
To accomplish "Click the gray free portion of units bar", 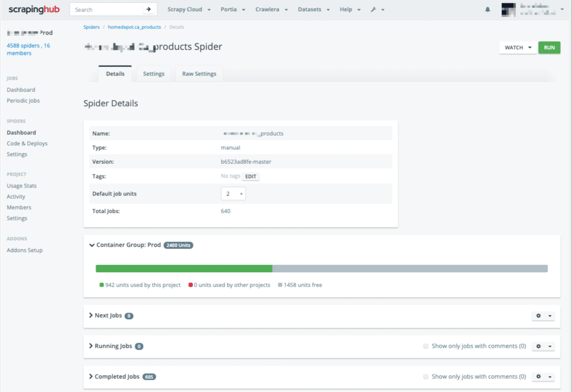I will [410, 269].
